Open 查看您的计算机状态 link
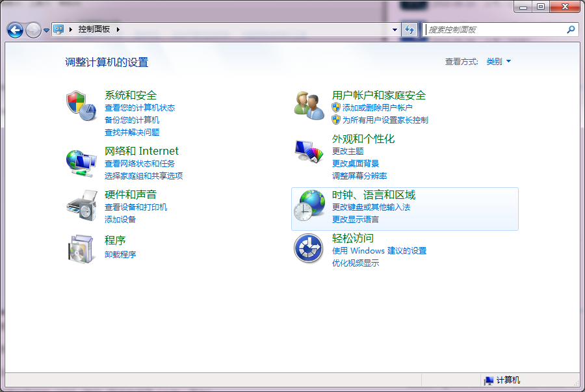585x392 pixels. coord(140,108)
